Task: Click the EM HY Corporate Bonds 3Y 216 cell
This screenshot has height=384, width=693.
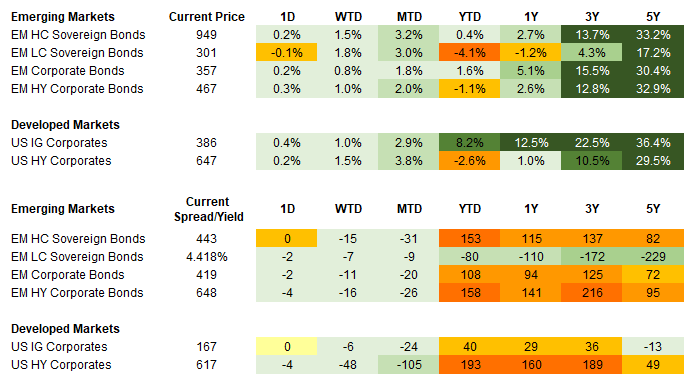Action: (x=592, y=293)
